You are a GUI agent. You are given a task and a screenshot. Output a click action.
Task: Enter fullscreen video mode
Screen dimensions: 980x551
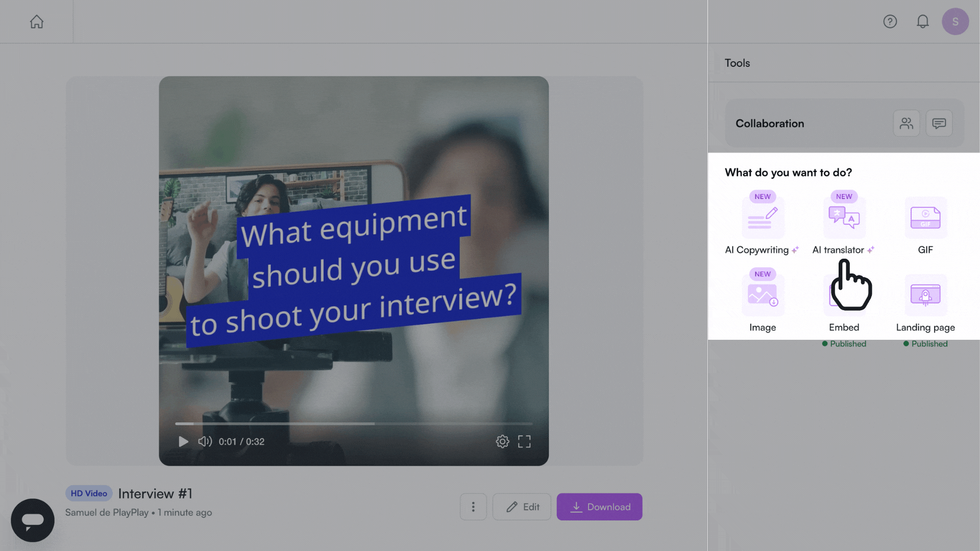click(x=524, y=441)
